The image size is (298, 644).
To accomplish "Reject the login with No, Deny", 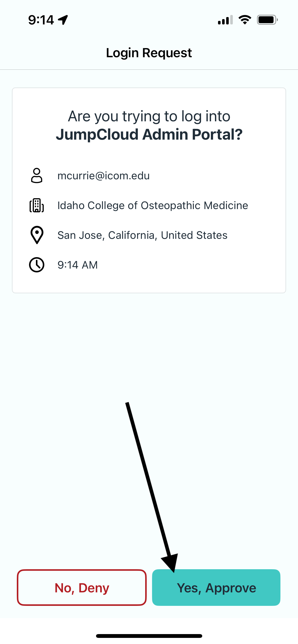I will 82,588.
